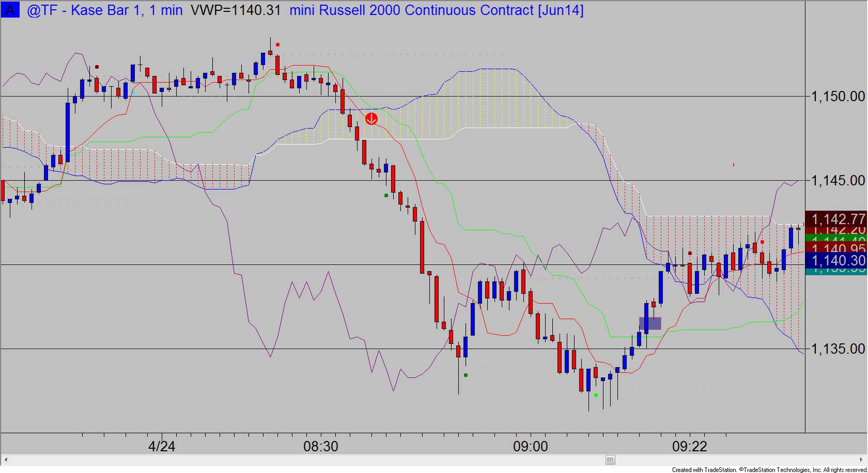Click "mini Russell 2000 Continuous Contract [Jun14]" description

(436, 10)
